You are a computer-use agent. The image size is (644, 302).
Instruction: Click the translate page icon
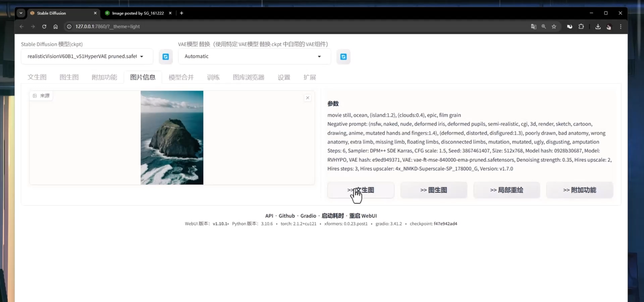coord(533,27)
